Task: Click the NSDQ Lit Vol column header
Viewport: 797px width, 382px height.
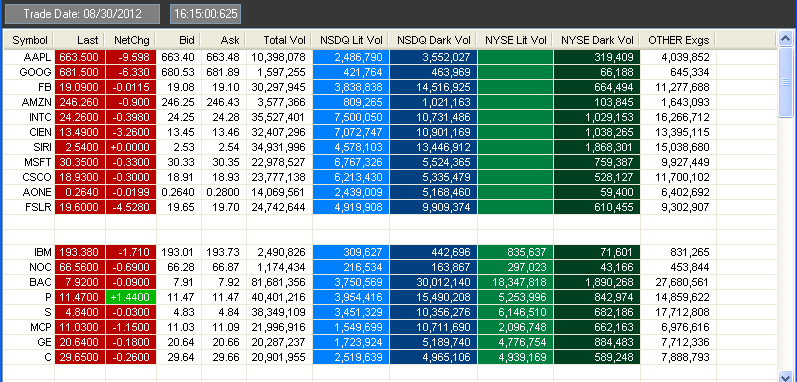Action: point(351,40)
